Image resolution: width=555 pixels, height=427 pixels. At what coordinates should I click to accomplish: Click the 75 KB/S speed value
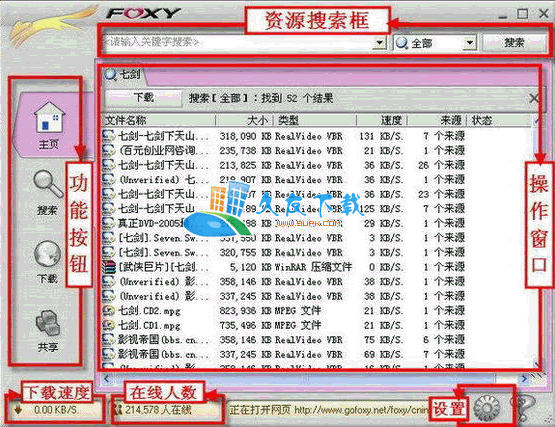(x=384, y=339)
